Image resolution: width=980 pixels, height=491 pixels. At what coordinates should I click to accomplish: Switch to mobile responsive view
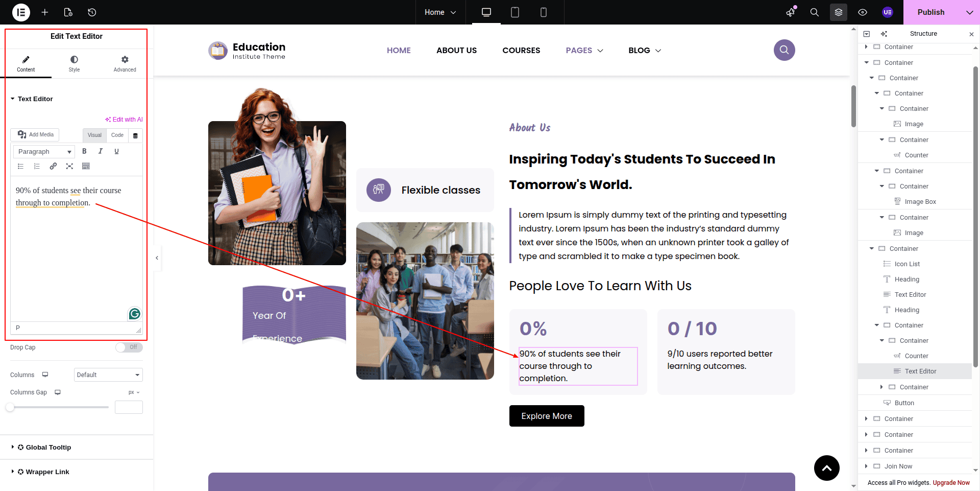[543, 12]
